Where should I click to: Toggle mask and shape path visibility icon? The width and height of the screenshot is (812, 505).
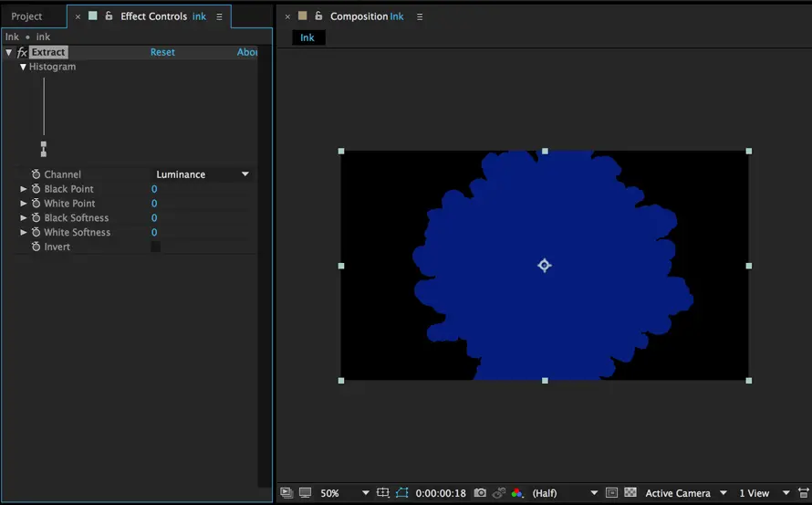[402, 492]
